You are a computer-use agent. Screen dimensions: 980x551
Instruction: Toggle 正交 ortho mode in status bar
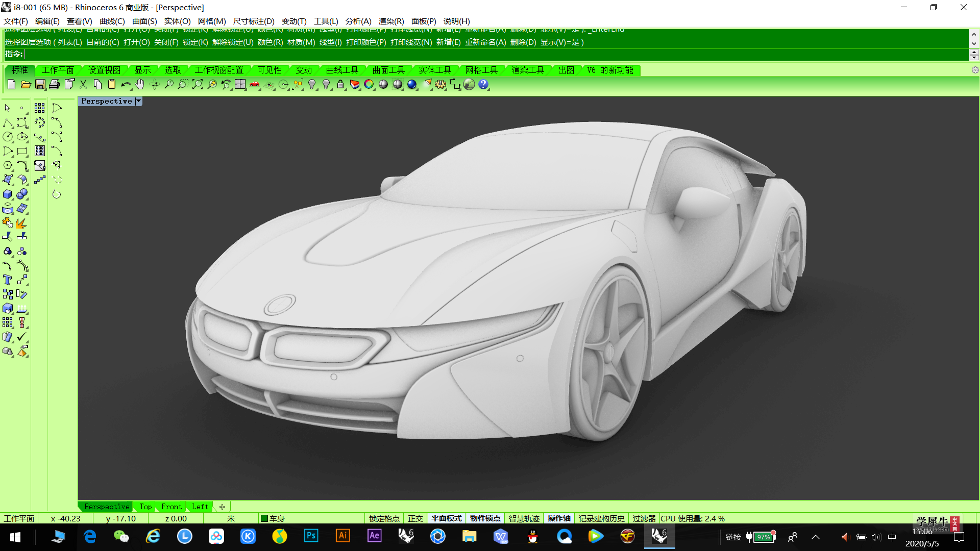click(415, 518)
